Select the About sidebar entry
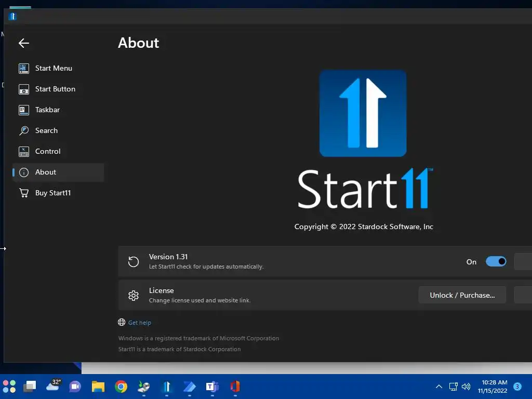 58,172
